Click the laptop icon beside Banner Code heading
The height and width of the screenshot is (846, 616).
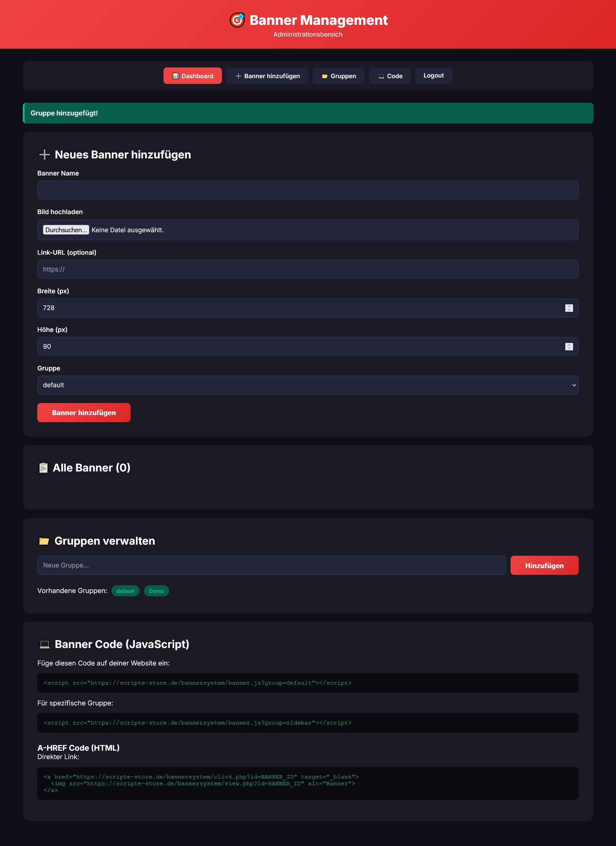pyautogui.click(x=44, y=644)
